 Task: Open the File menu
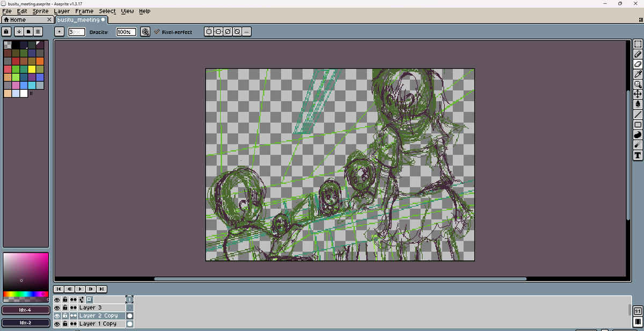tap(7, 11)
